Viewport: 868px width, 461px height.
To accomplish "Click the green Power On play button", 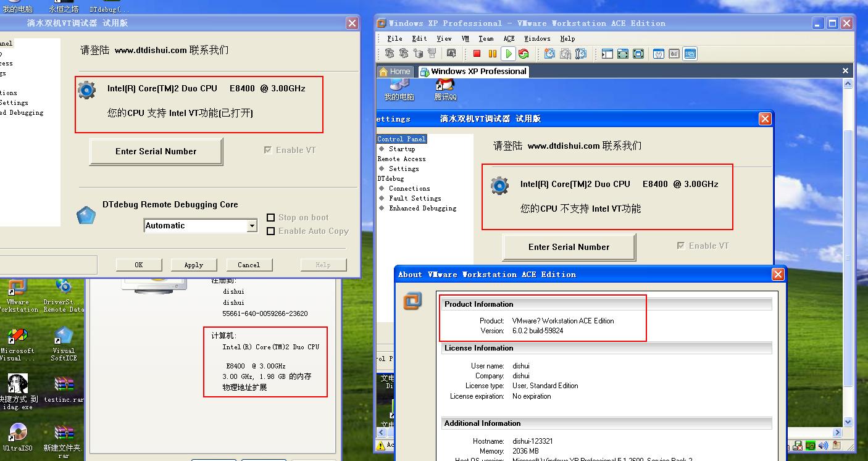I will [x=508, y=54].
